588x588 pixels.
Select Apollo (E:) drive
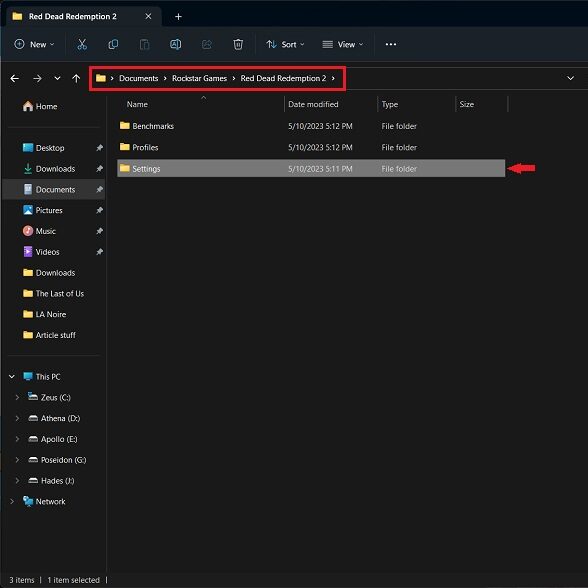coord(52,439)
